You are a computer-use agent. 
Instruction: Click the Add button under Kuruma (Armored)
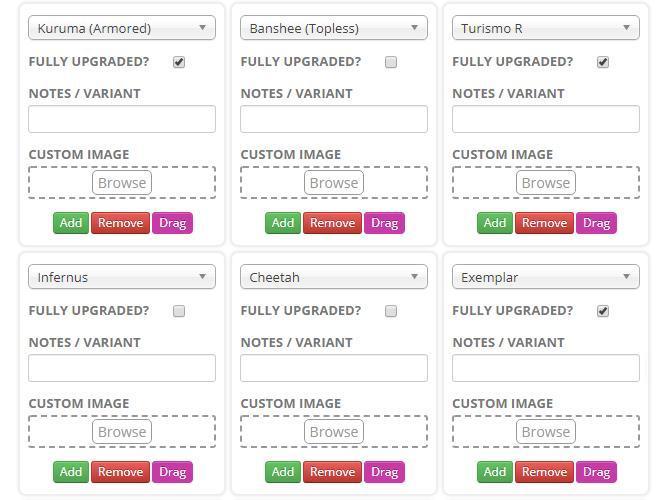(71, 223)
